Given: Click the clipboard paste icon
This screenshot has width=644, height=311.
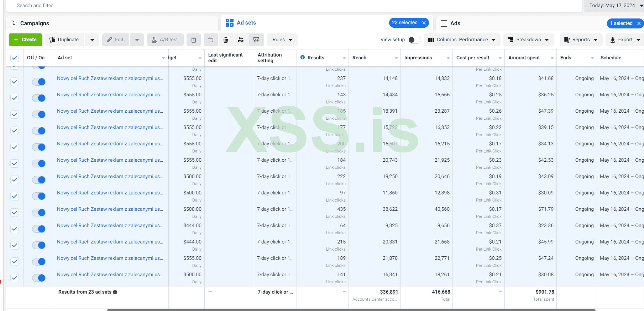Looking at the screenshot, I should [x=193, y=40].
